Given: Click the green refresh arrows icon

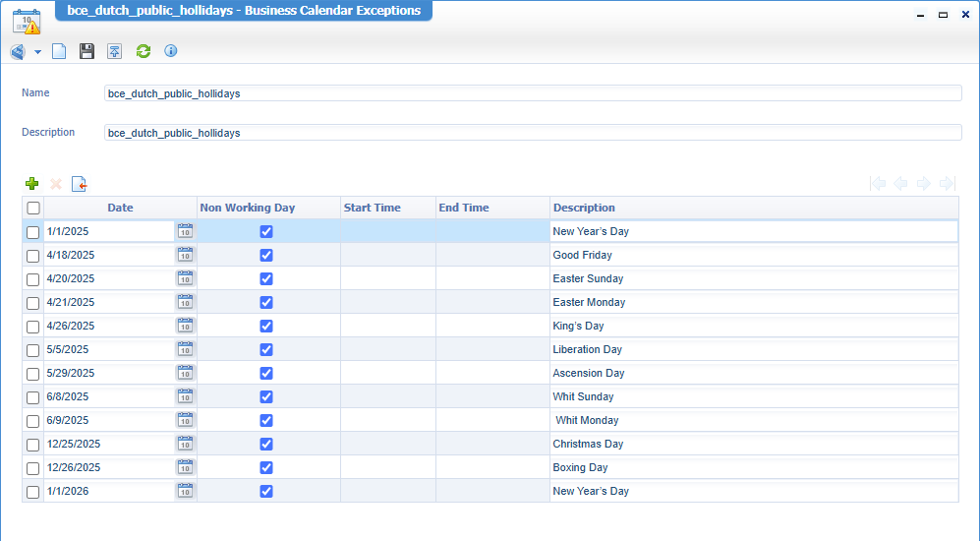Looking at the screenshot, I should click(144, 51).
